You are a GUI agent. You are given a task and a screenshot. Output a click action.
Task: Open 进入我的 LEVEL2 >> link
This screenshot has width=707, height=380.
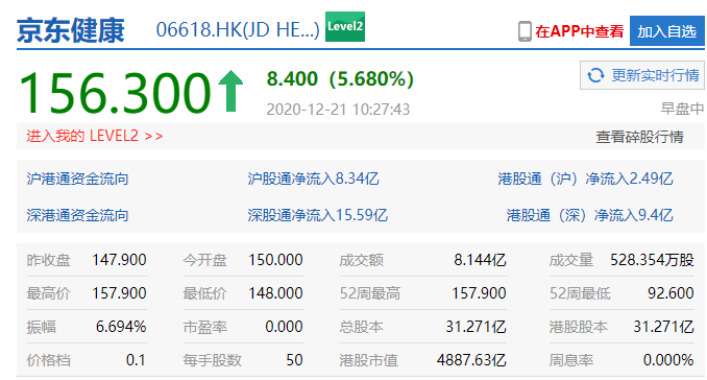[x=95, y=136]
